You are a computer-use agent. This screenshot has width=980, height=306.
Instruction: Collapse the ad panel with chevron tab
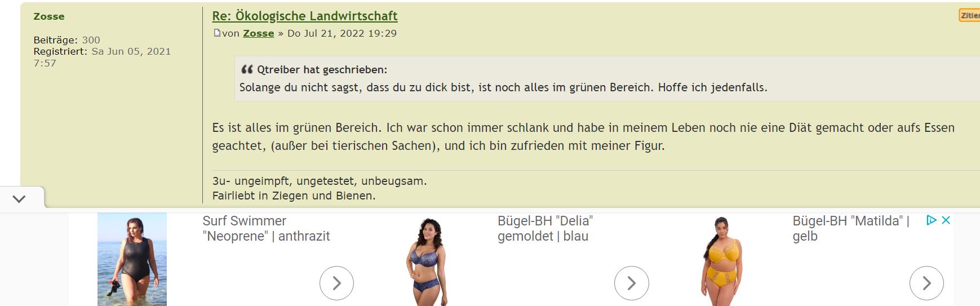tap(19, 198)
